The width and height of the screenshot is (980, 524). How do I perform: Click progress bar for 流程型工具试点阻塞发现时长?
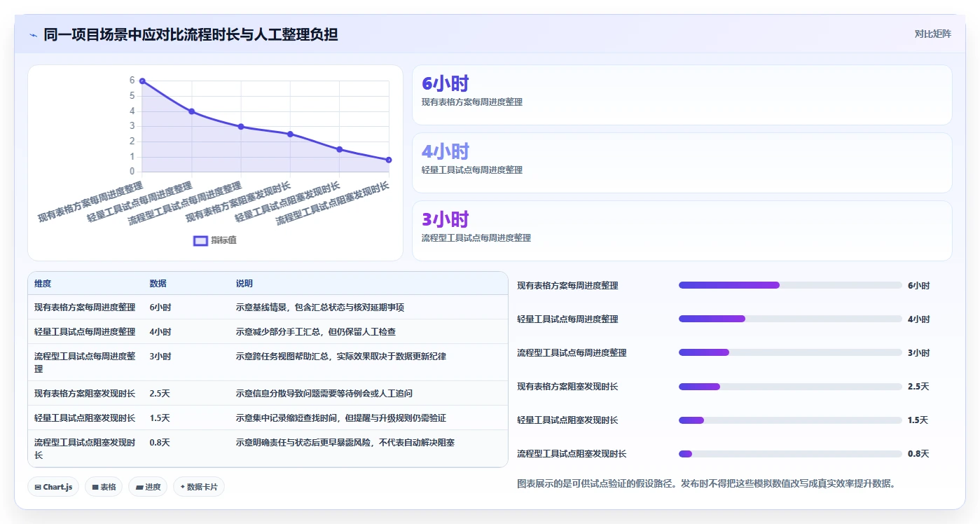pos(790,454)
